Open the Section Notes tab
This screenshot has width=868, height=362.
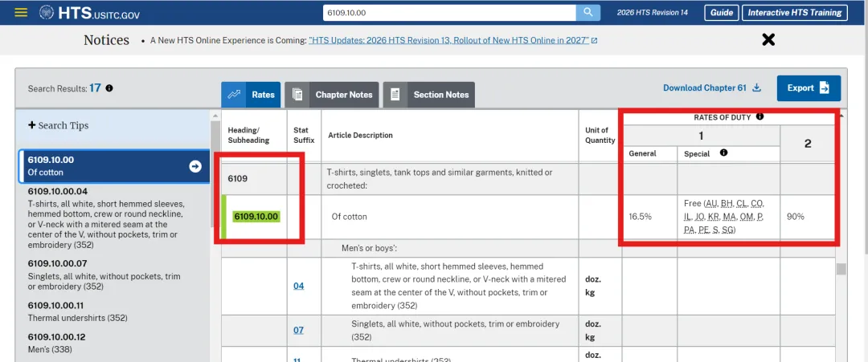(x=429, y=95)
